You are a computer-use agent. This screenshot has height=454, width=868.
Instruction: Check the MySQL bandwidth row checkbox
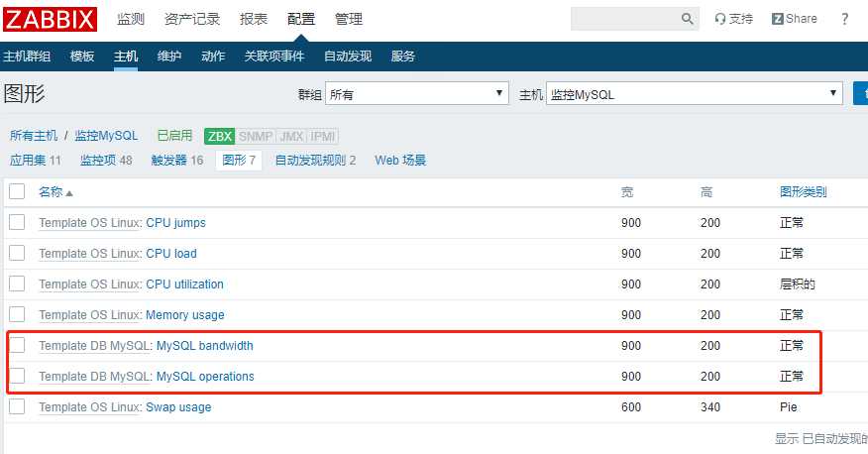click(17, 346)
